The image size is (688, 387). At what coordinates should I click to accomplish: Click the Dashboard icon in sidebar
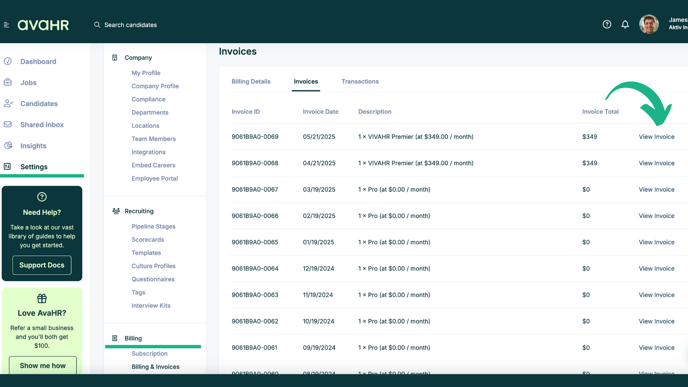(x=8, y=61)
